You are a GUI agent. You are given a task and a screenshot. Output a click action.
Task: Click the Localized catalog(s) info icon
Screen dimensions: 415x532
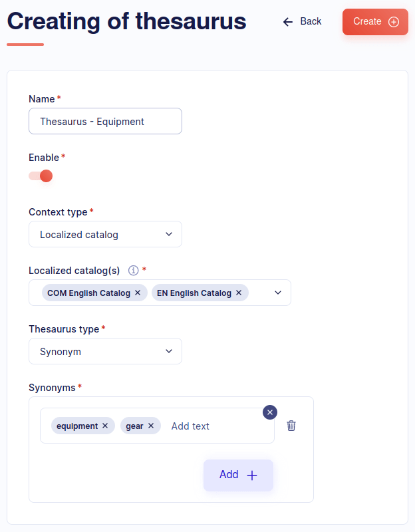point(133,270)
